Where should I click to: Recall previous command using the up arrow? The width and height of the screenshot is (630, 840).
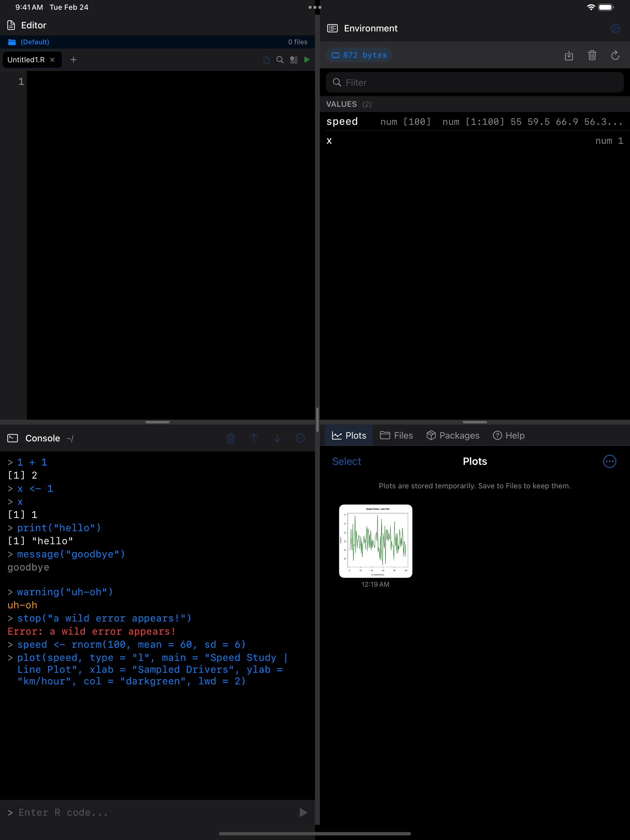[254, 438]
